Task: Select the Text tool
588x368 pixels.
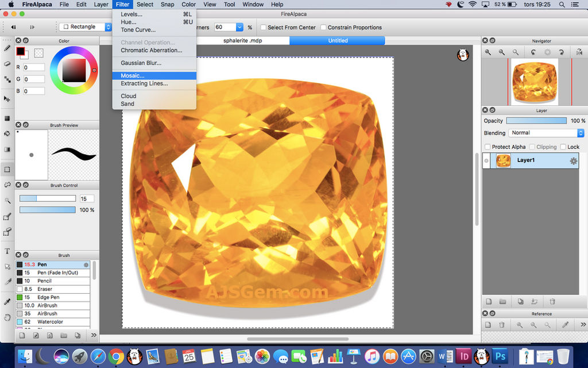Action: coord(7,251)
